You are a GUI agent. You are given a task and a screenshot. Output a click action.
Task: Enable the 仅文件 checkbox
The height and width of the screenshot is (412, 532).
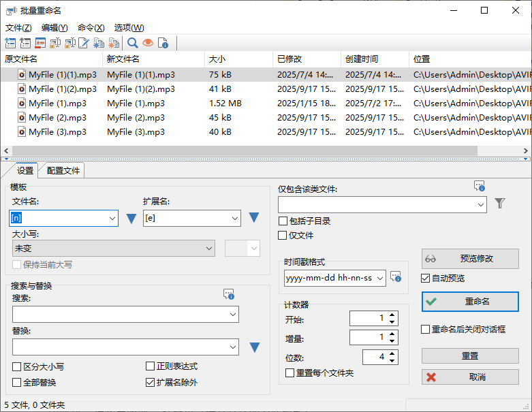[x=282, y=236]
